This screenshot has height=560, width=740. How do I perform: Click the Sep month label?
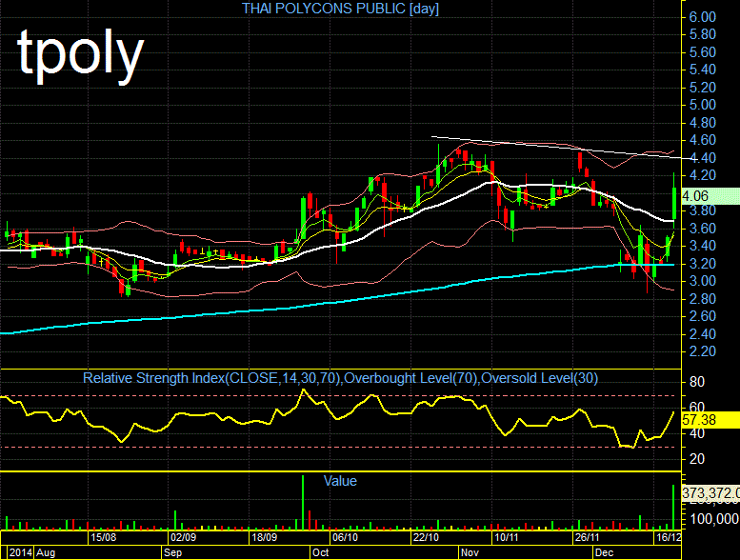click(172, 552)
